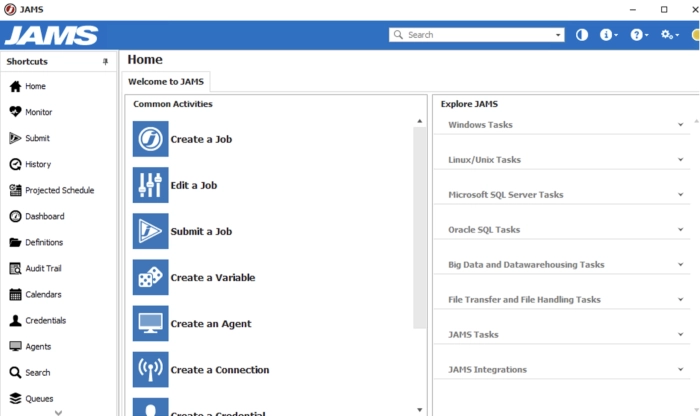Click the Create an Agent monitor icon
Screen dimensions: 700x416
click(x=150, y=323)
